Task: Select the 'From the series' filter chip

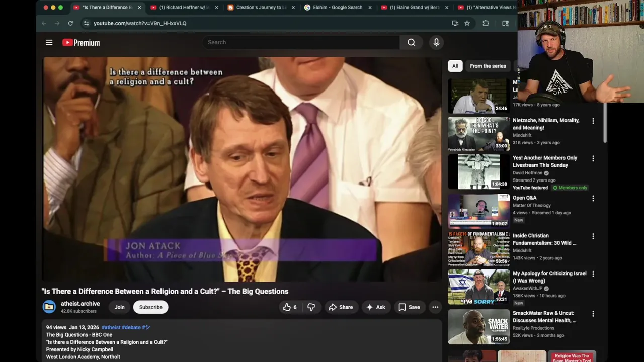Action: point(488,66)
